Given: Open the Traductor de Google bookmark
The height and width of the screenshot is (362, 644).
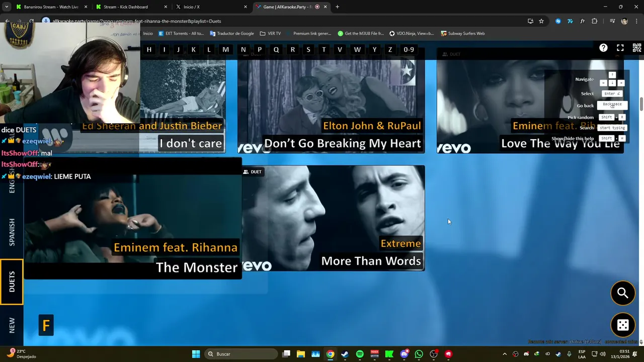Looking at the screenshot, I should click(232, 34).
